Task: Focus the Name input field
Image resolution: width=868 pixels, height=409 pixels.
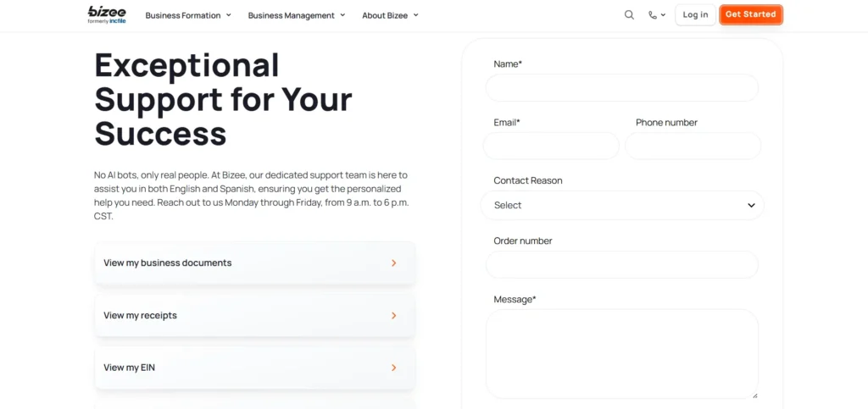Action: click(622, 88)
